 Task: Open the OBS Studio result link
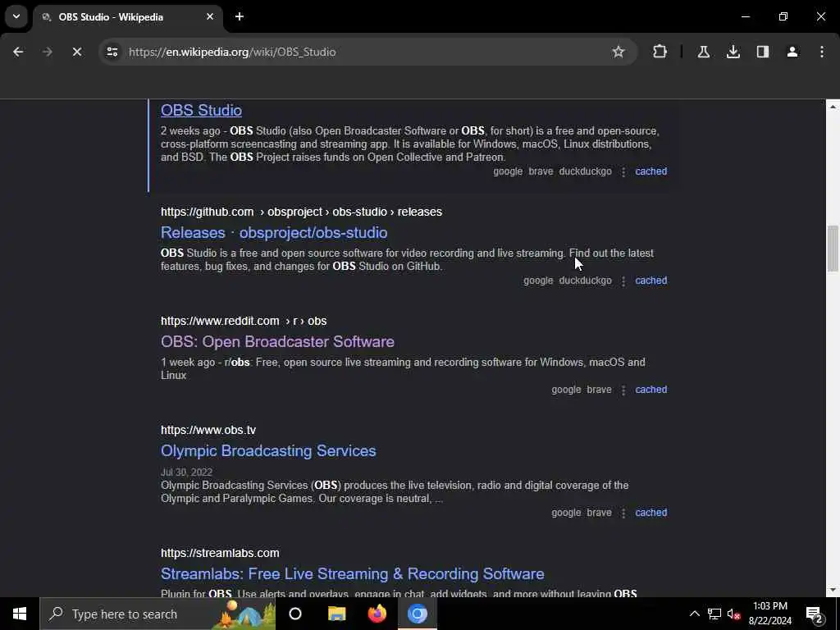tap(201, 111)
